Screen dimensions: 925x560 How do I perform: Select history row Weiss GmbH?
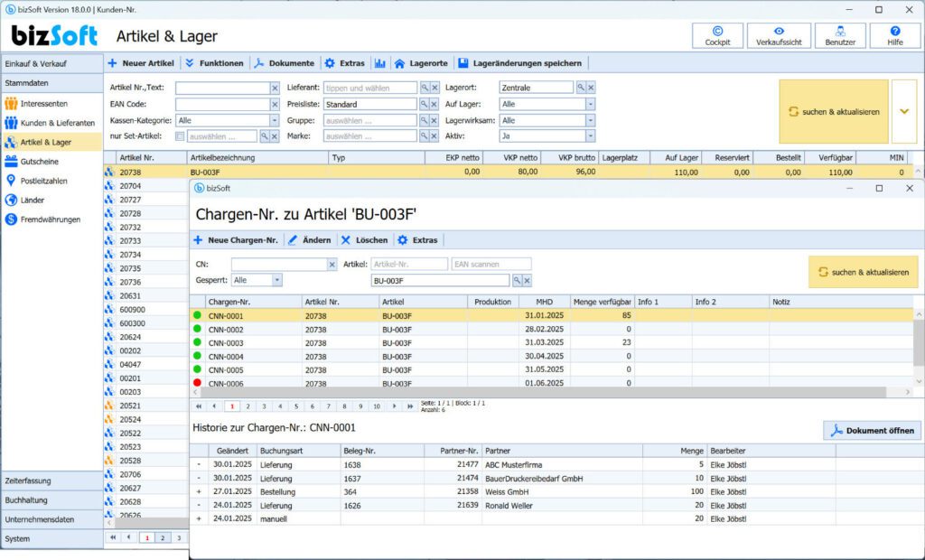(556, 491)
